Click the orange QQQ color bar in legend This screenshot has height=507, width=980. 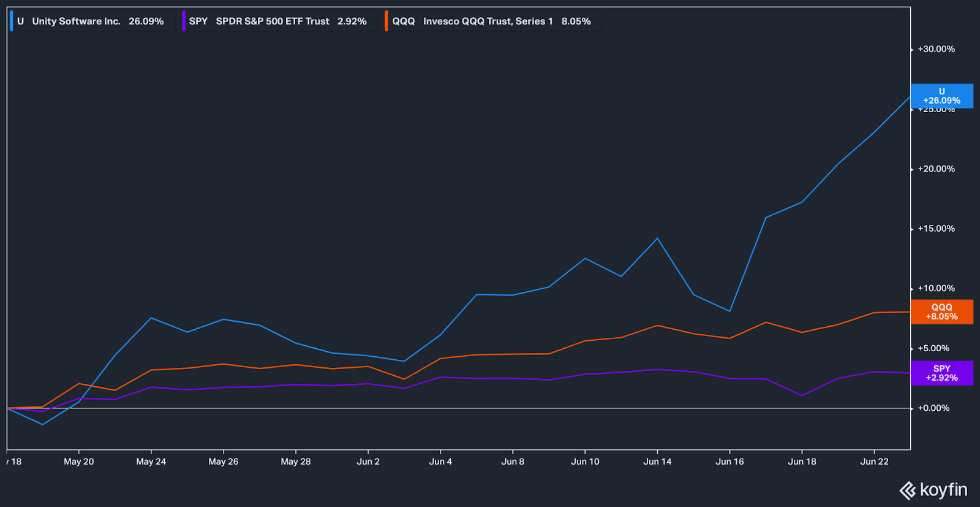point(386,21)
